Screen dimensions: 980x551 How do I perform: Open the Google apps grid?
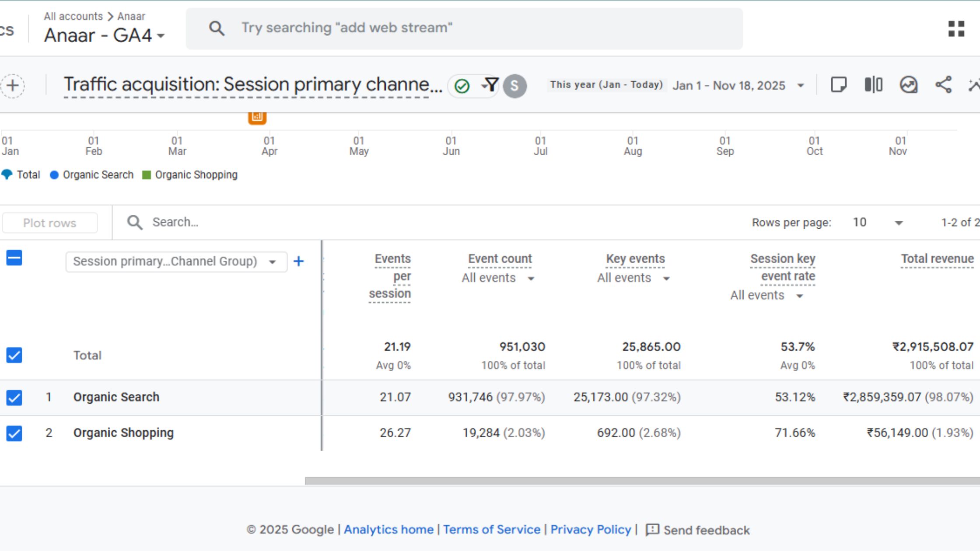(x=957, y=28)
